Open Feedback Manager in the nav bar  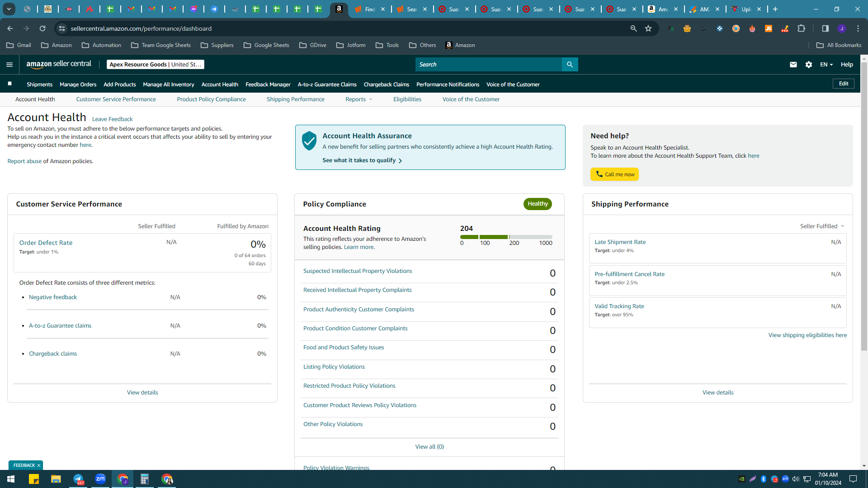click(268, 84)
